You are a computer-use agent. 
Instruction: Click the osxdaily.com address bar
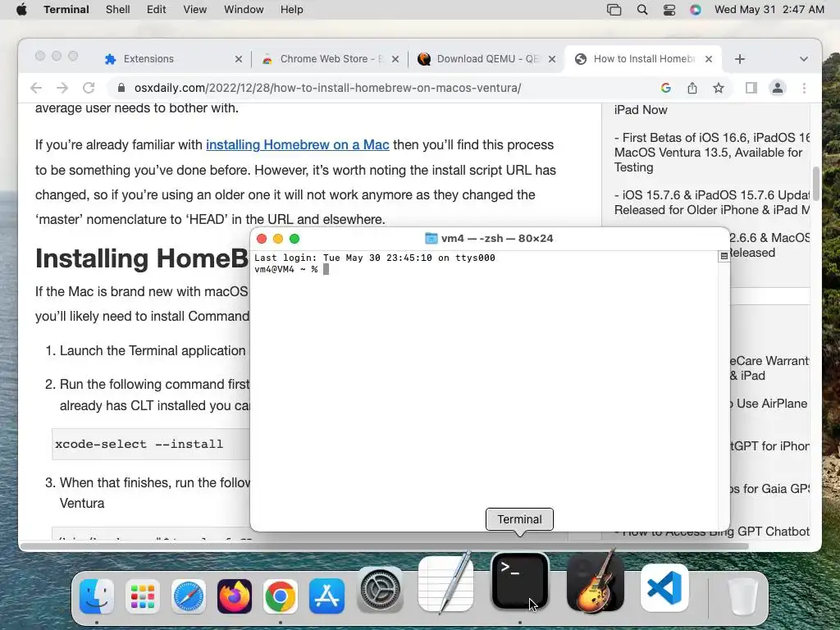pos(326,88)
